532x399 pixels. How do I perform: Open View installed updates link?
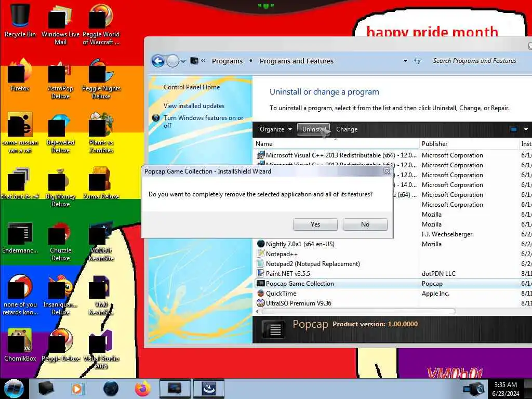[194, 106]
